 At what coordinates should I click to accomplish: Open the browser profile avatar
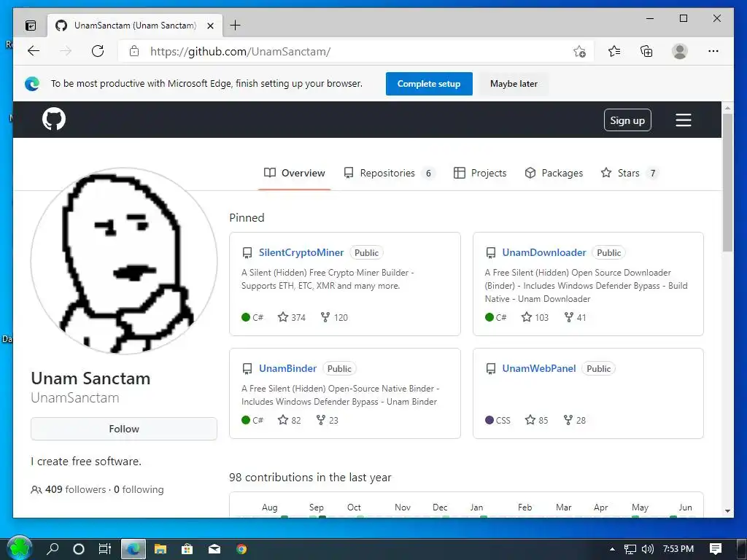(680, 51)
